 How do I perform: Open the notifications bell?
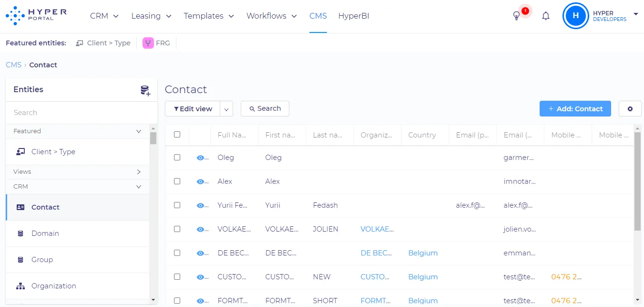pos(546,16)
